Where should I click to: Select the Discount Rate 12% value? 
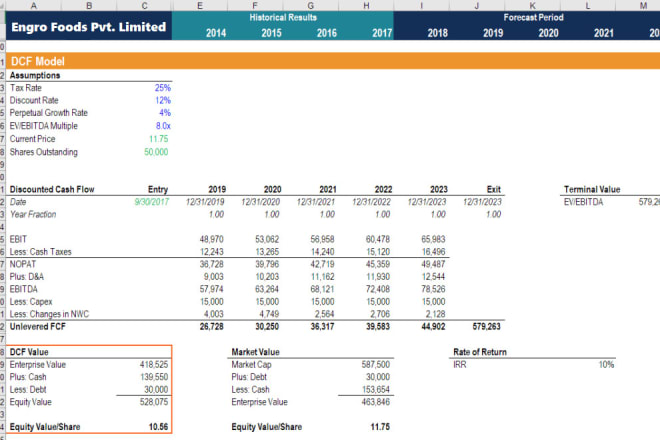(162, 100)
